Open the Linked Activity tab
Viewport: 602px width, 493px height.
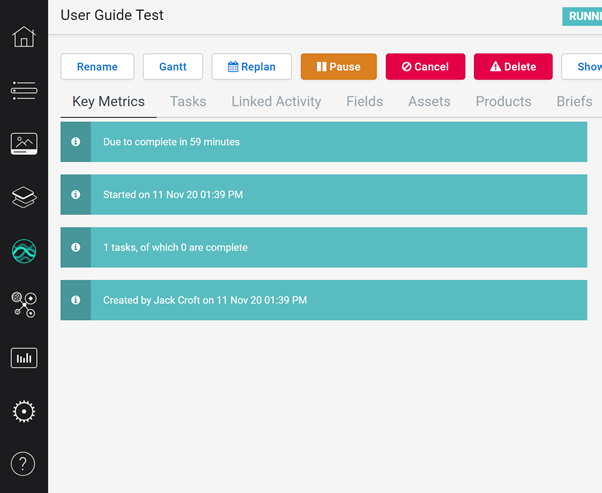(x=276, y=102)
